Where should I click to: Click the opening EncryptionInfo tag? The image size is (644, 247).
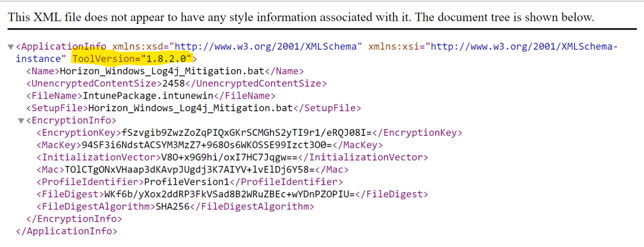point(72,121)
